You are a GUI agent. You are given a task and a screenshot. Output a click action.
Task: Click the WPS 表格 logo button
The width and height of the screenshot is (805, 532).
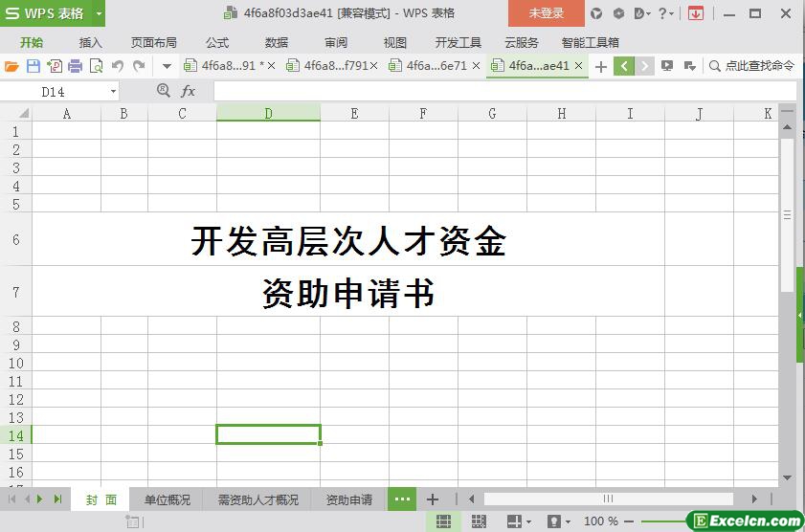coord(45,13)
